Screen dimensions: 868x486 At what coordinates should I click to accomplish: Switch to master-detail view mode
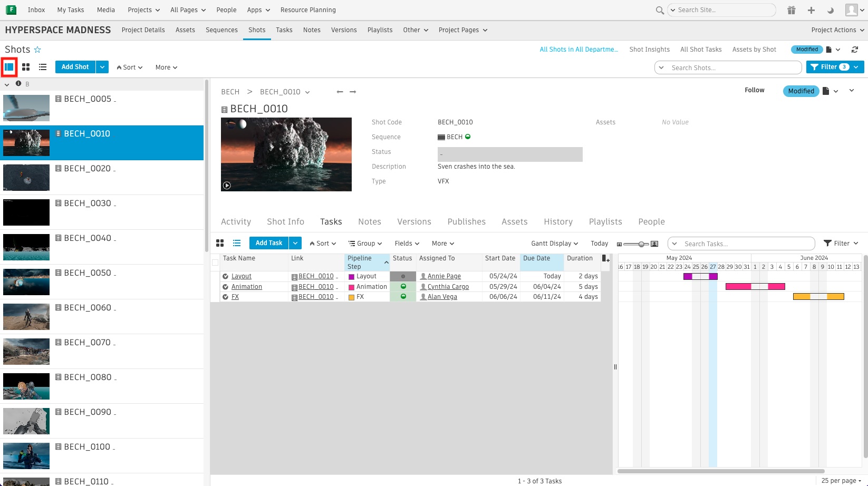(x=9, y=67)
